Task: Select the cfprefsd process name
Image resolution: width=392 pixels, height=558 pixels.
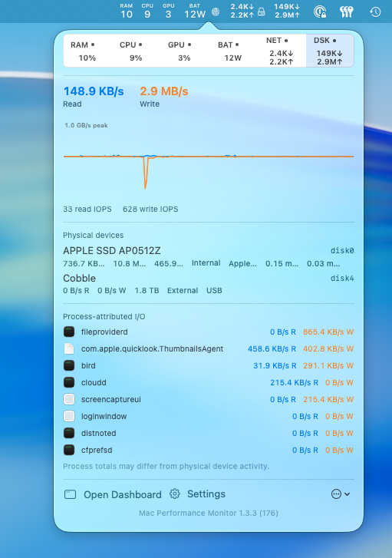Action: 97,451
